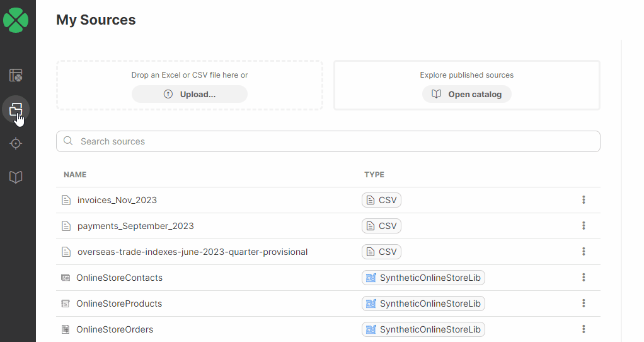Click the icon beside OnlineStoreOrders
This screenshot has width=644, height=342.
(66, 329)
